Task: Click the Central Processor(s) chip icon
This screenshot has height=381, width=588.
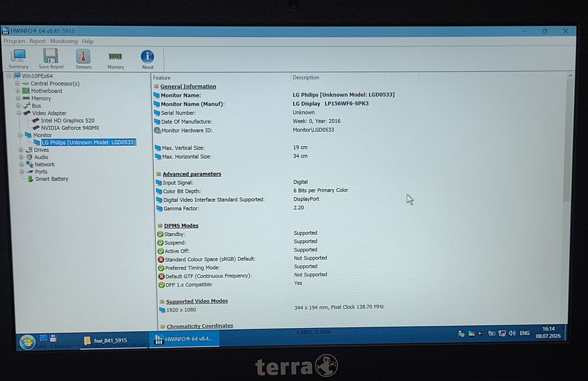Action: [26, 84]
